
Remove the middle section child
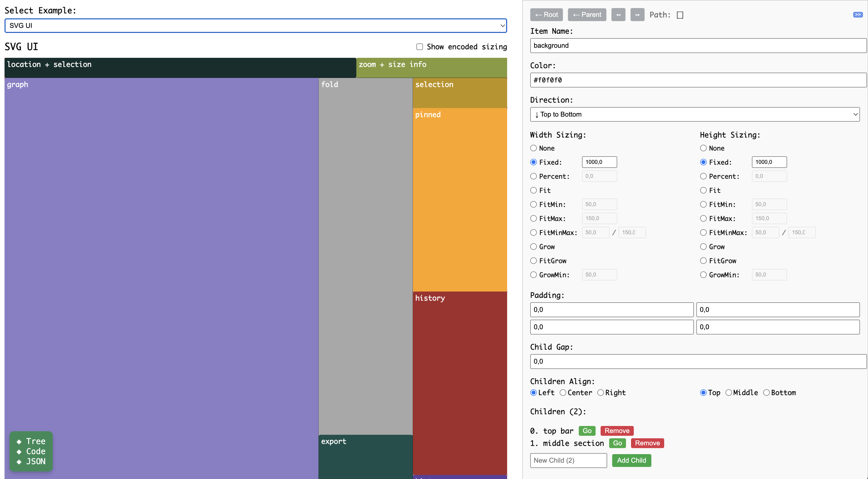[x=647, y=443]
